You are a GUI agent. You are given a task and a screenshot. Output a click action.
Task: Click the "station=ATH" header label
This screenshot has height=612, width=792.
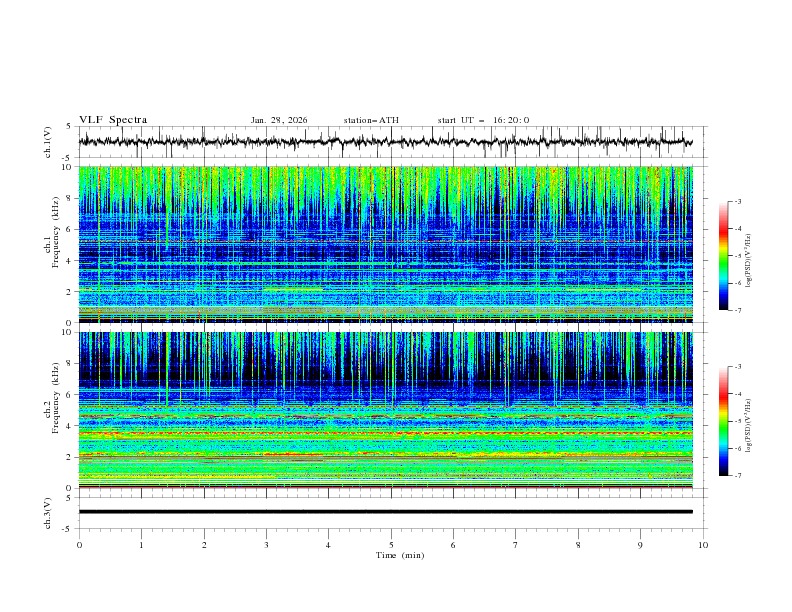371,120
